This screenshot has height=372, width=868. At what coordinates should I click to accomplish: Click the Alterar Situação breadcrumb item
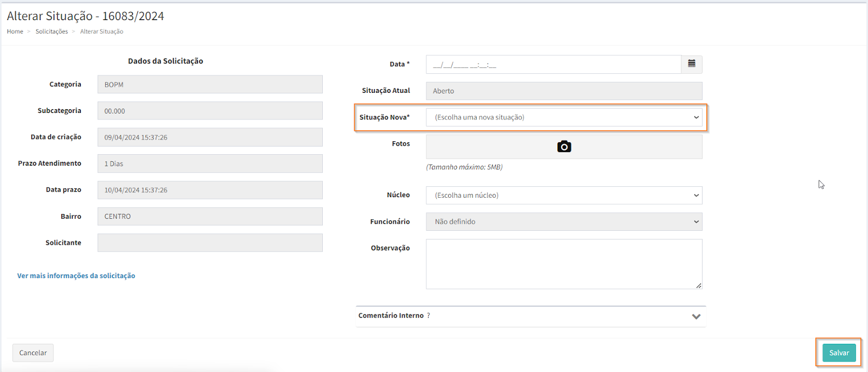point(101,31)
